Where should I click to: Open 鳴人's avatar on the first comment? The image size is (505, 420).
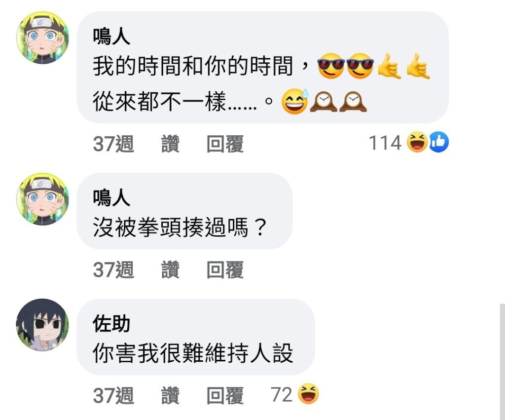42,38
